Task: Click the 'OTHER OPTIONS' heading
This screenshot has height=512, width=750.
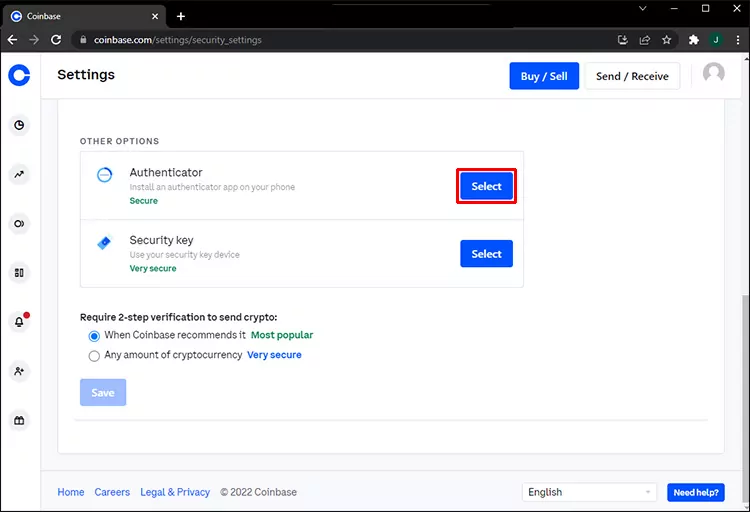Action: click(x=120, y=141)
